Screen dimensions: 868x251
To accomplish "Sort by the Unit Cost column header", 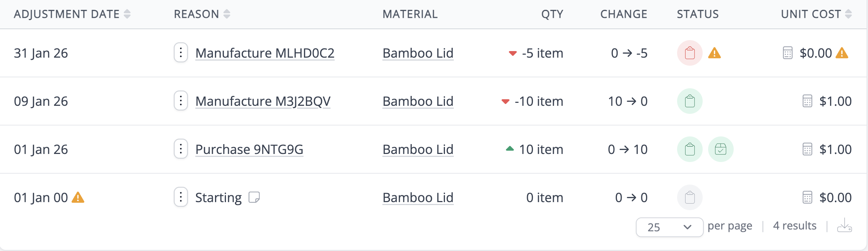I will (816, 14).
